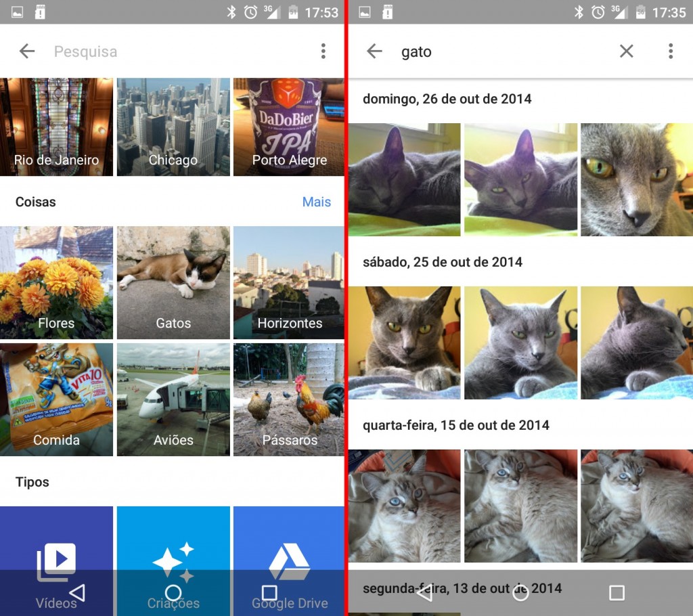The width and height of the screenshot is (693, 616).
Task: Tap Android home button on right screen
Action: [x=520, y=592]
